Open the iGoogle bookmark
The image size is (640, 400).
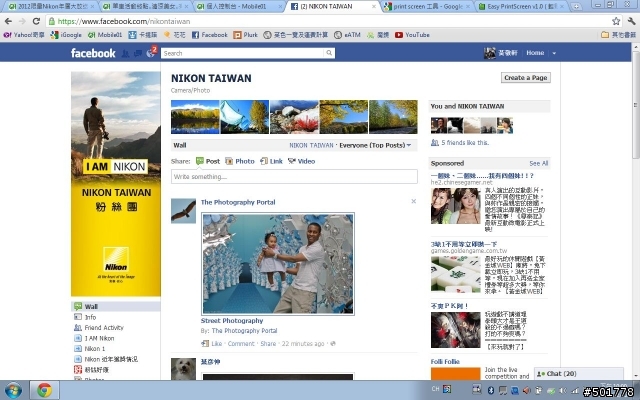click(66, 35)
